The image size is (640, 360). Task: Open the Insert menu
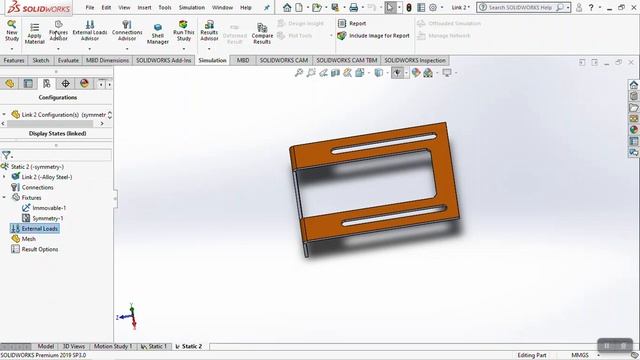coord(144,7)
